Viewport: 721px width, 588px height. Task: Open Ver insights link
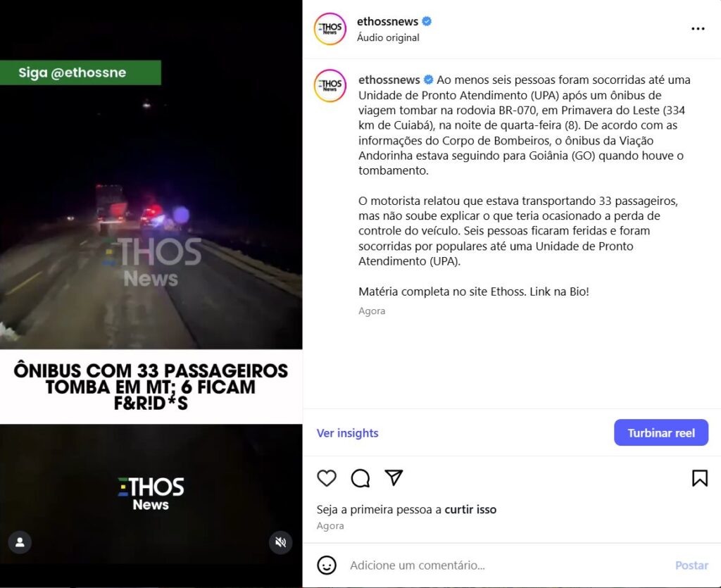[347, 433]
